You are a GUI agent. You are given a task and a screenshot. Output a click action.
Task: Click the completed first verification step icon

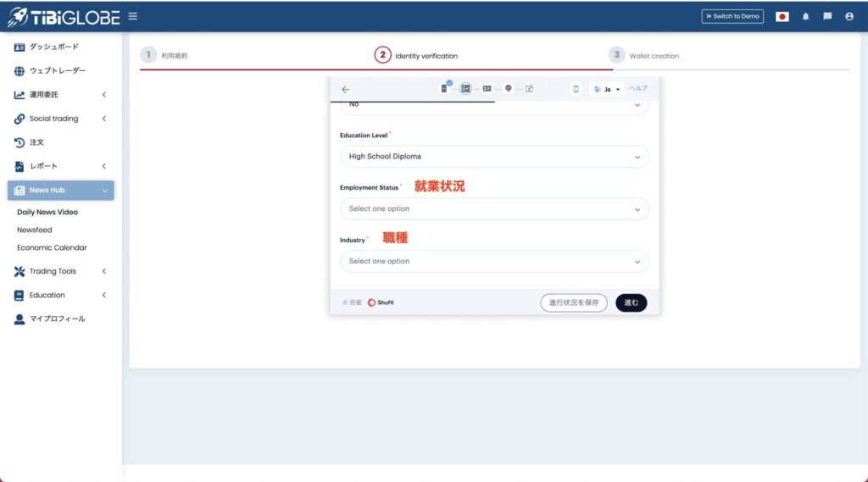pyautogui.click(x=444, y=87)
